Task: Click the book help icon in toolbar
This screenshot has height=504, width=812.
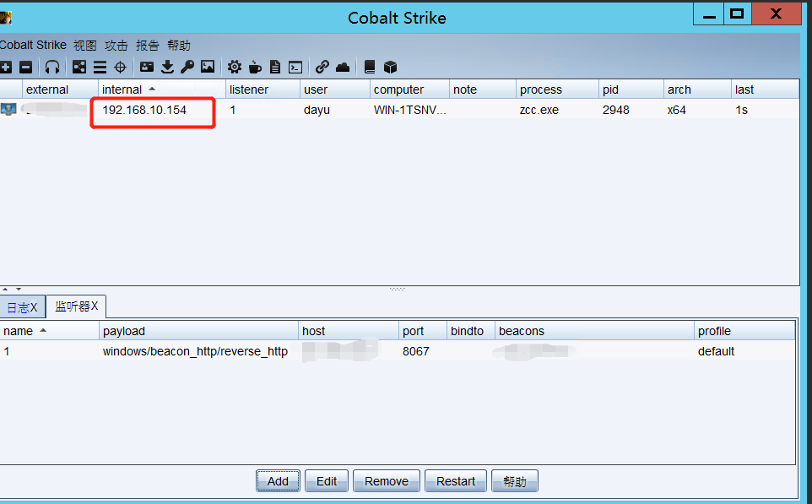Action: (x=370, y=67)
